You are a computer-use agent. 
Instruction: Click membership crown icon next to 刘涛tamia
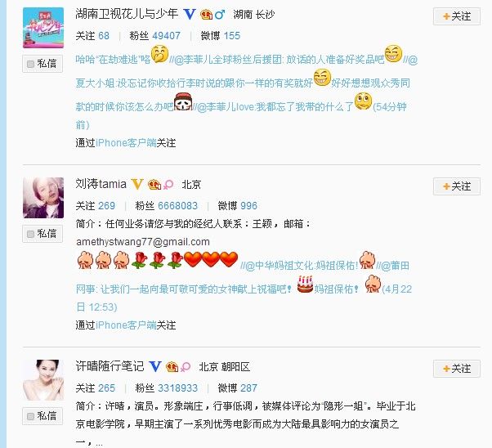154,184
